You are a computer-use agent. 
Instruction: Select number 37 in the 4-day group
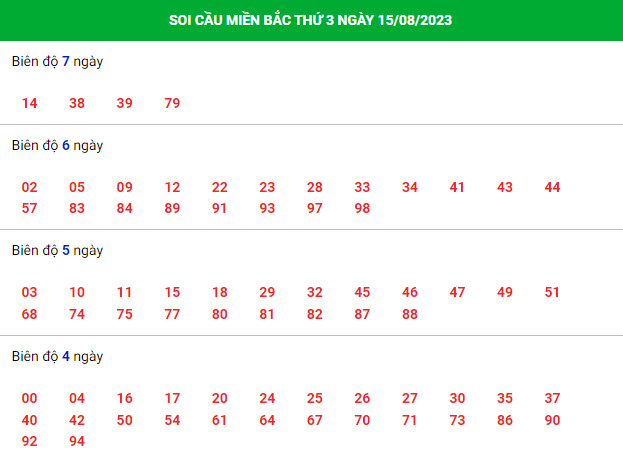[x=552, y=398]
